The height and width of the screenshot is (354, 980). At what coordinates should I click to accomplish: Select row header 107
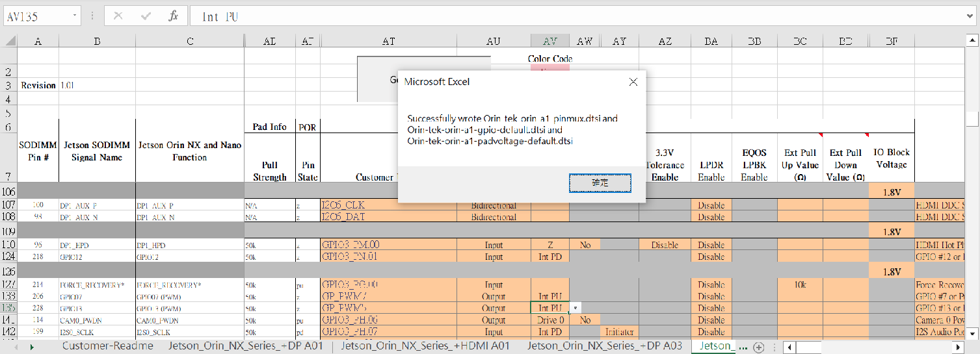(x=8, y=205)
